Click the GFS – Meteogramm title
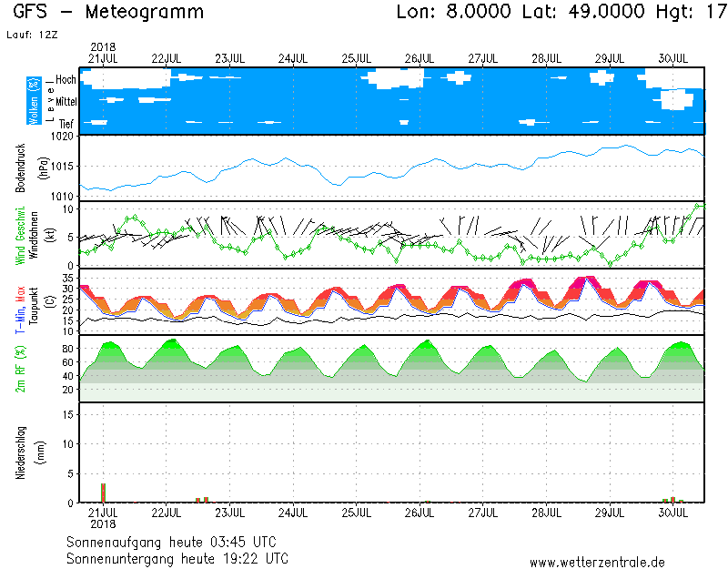728x569 pixels. tap(109, 13)
